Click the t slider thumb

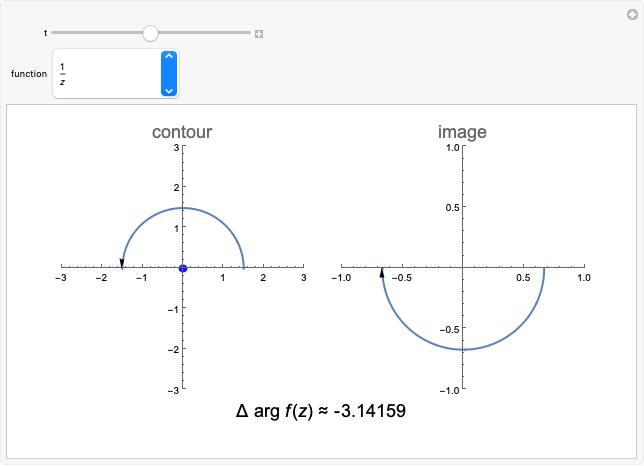(150, 33)
